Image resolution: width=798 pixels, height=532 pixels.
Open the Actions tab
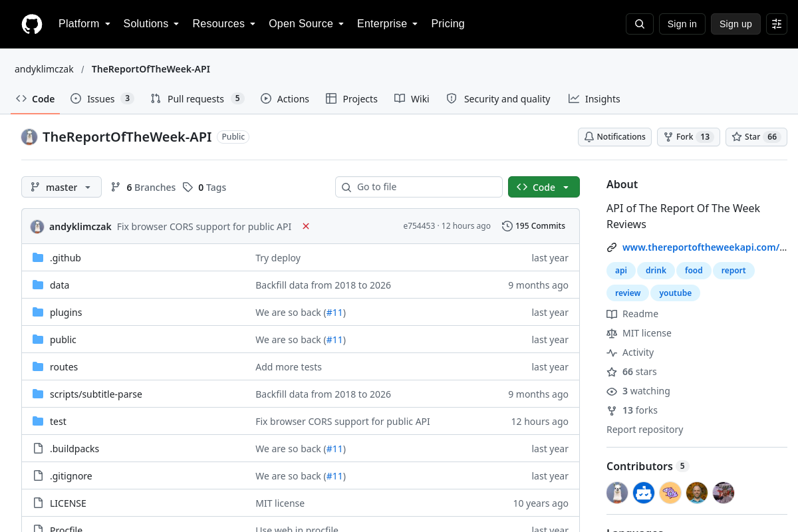[x=285, y=98]
